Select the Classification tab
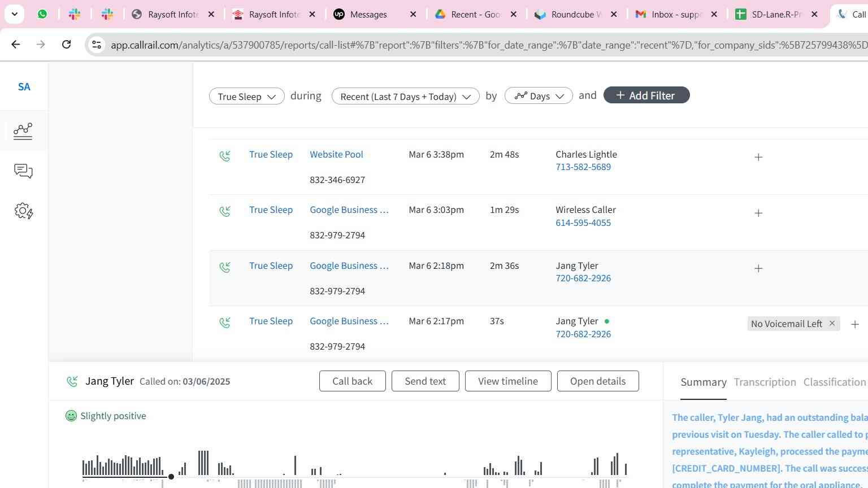 835,382
